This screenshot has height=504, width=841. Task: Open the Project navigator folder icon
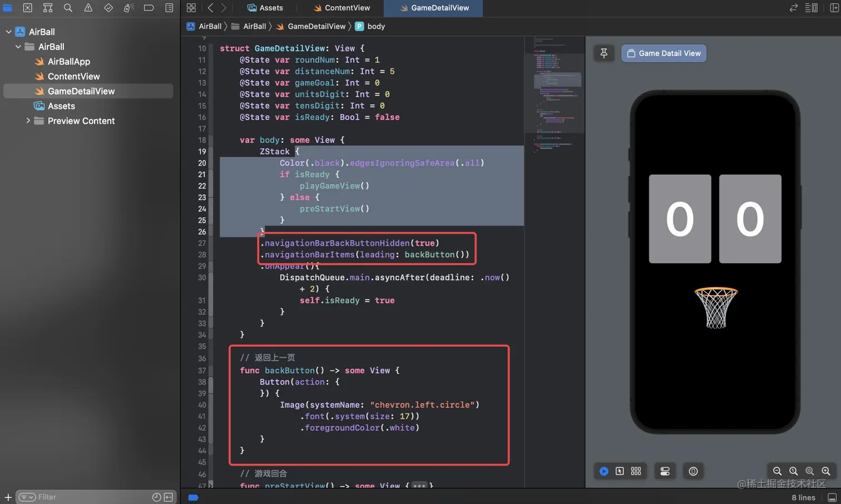coord(7,8)
